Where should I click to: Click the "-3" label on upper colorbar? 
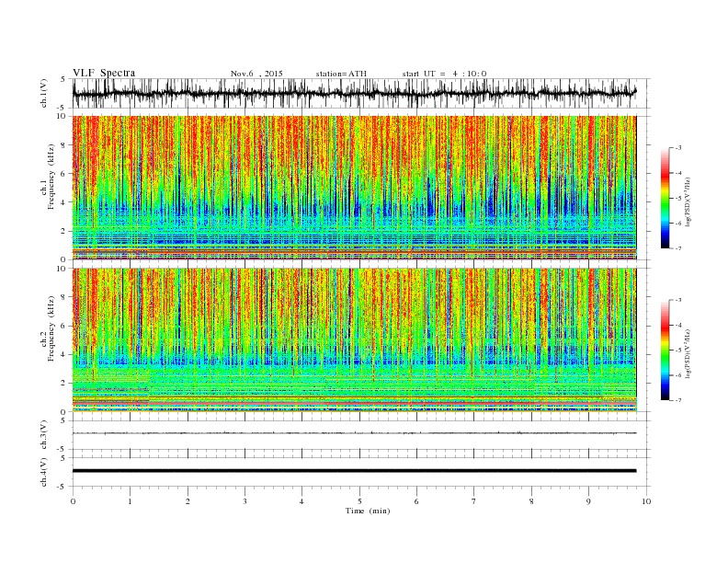[677, 148]
